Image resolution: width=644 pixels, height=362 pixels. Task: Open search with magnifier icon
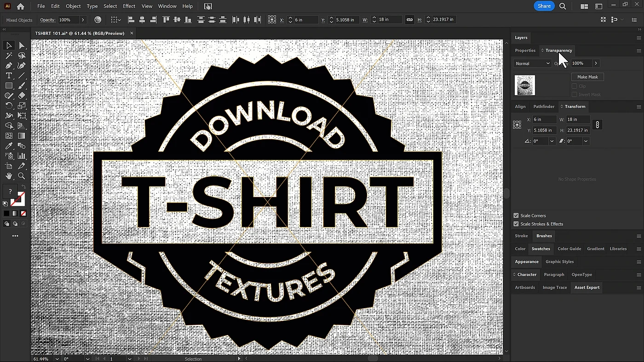click(x=563, y=6)
